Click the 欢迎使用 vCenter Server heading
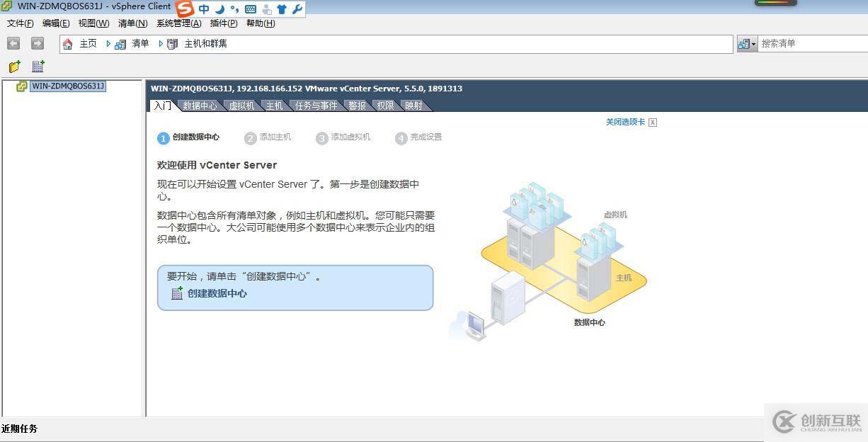868x442 pixels. pos(217,165)
